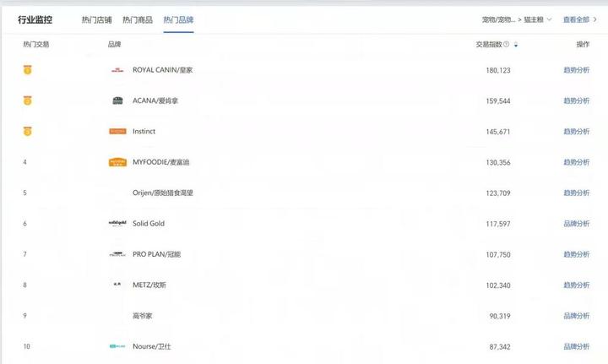Open 趋势分析 for ROYAL CANIN
Viewport: 608px width, 364px height.
576,70
